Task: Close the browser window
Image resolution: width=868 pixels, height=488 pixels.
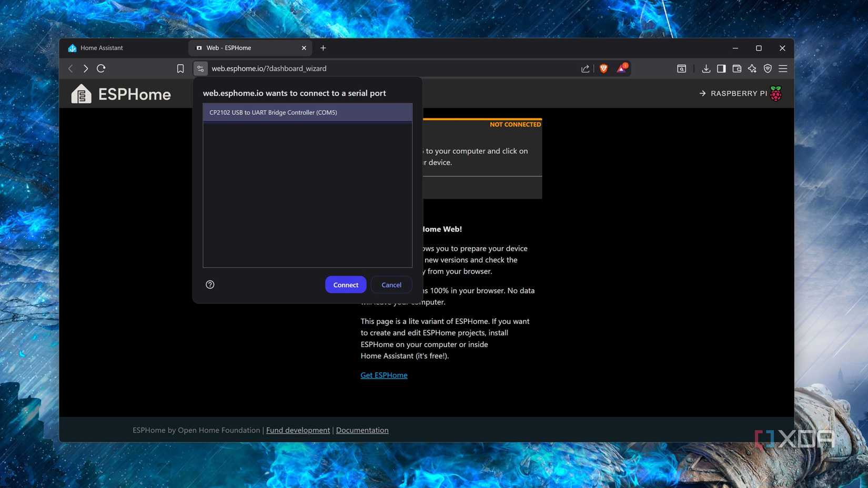Action: (x=782, y=48)
